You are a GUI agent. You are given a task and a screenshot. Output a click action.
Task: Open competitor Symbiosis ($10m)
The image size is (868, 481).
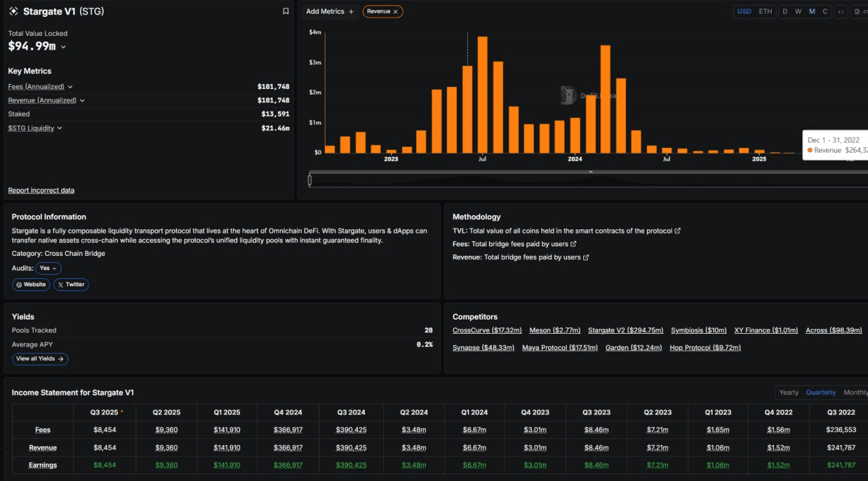coord(698,330)
